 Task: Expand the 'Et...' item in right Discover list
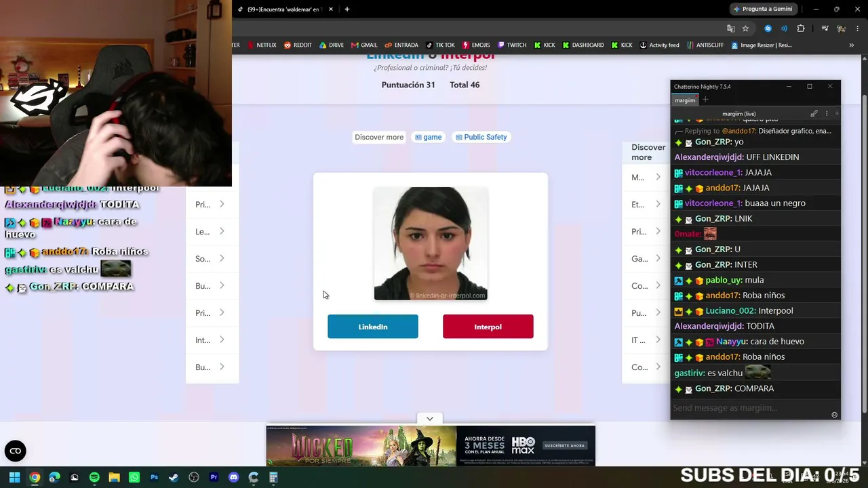(x=646, y=204)
